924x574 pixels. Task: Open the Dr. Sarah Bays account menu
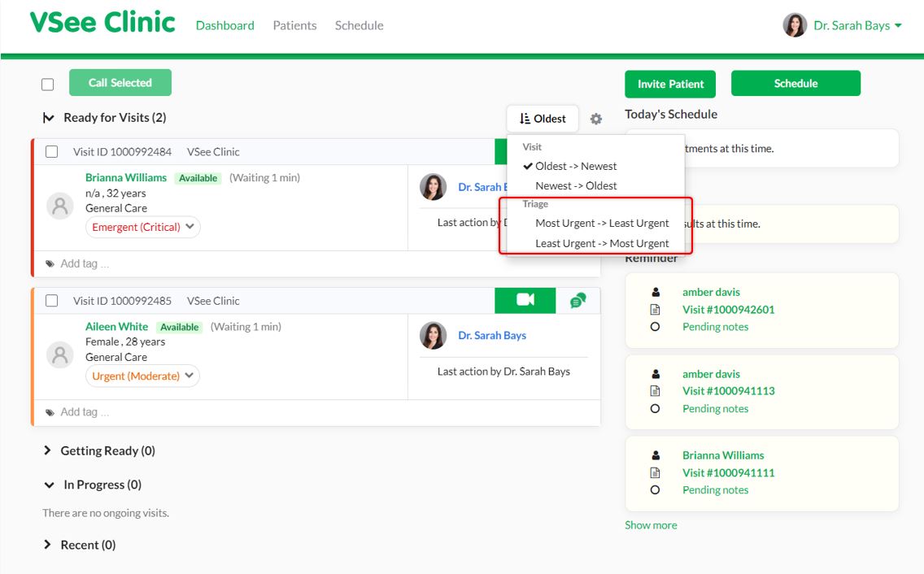point(857,25)
